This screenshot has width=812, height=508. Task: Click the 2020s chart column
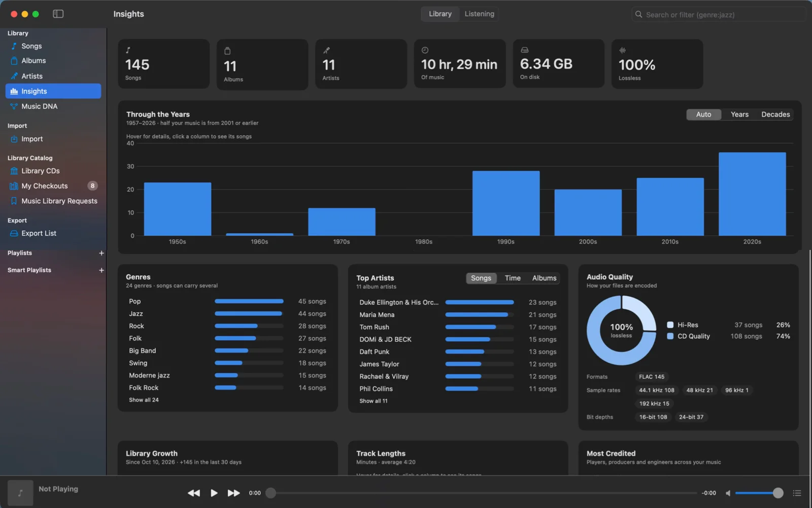tap(752, 194)
